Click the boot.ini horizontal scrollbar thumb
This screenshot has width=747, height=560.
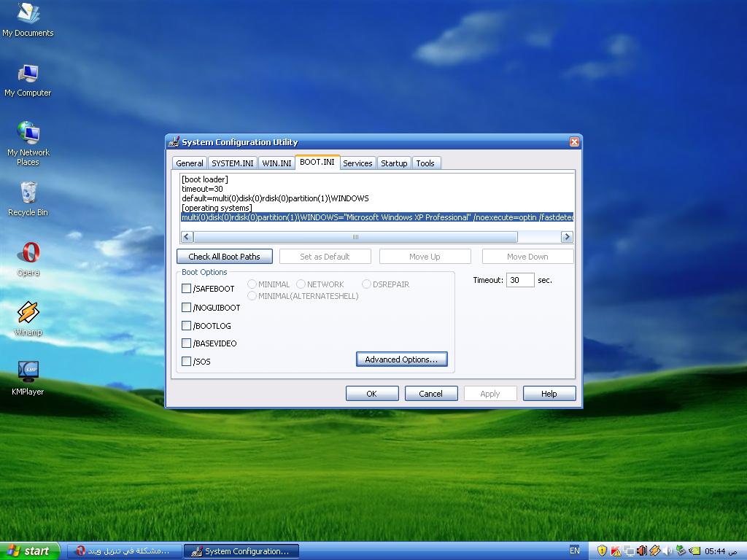355,237
